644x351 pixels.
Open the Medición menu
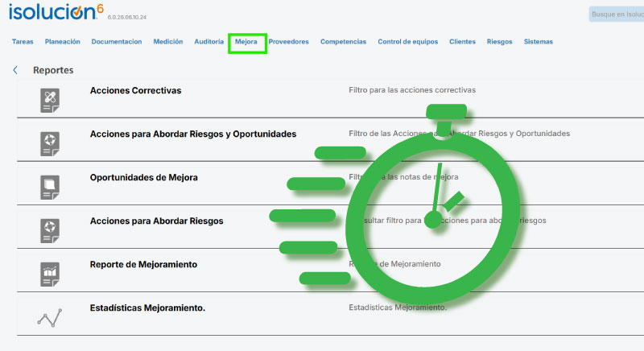pos(168,42)
